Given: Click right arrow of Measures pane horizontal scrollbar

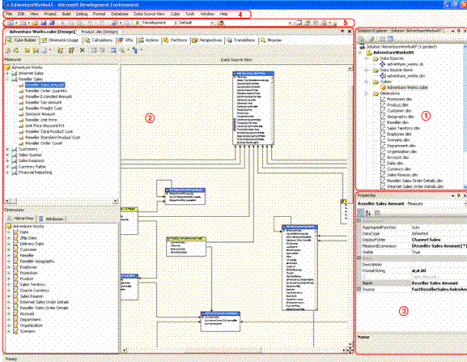Looking at the screenshot, I should point(115,201).
